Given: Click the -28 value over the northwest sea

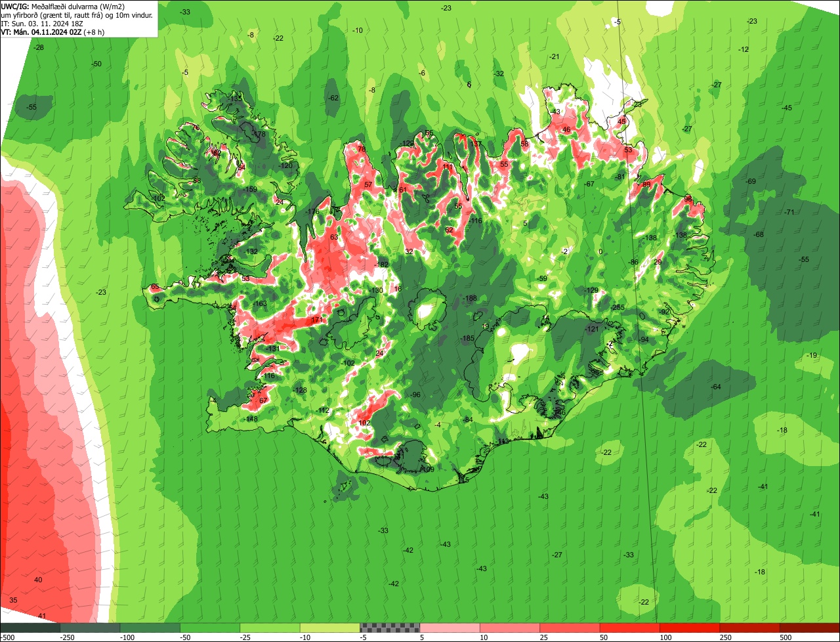Looking at the screenshot, I should pyautogui.click(x=39, y=47).
